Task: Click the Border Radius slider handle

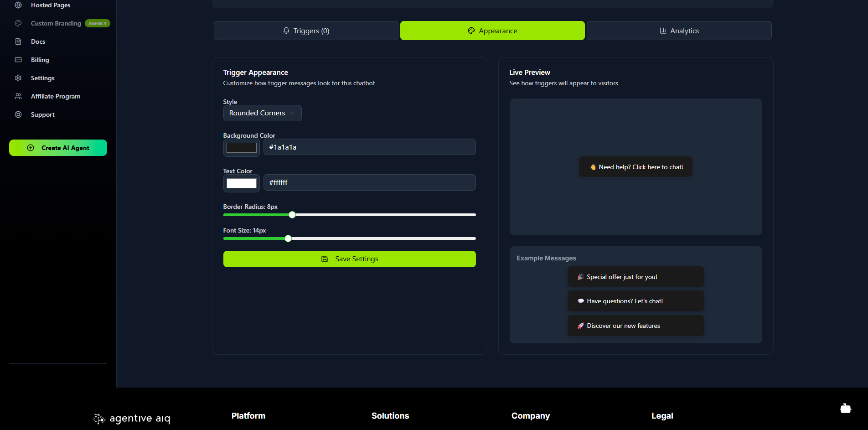Action: (292, 215)
